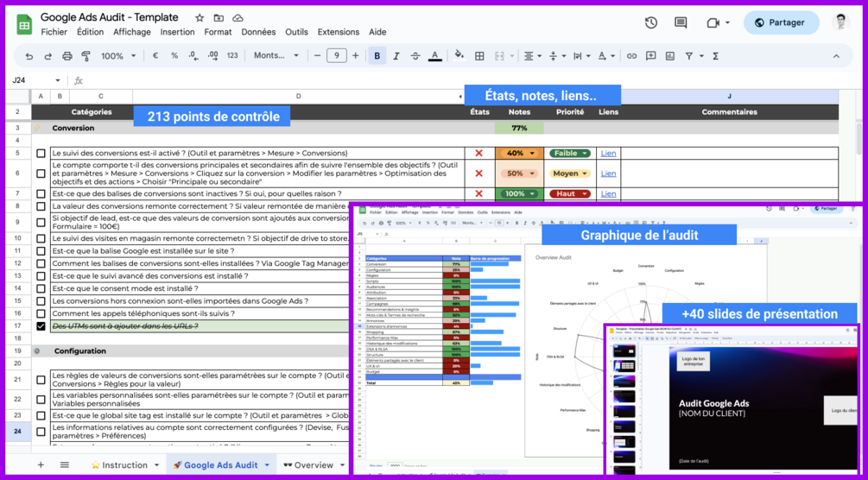Apply euro currency format

[155, 56]
